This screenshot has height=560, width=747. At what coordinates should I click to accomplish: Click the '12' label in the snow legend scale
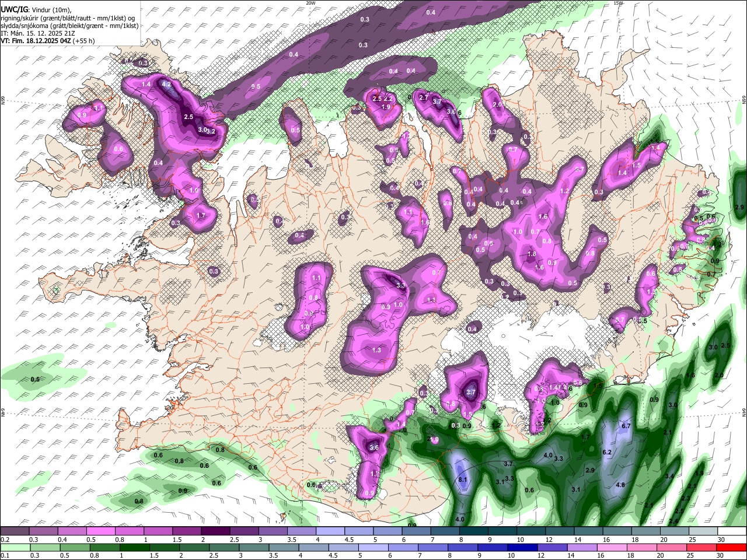point(549,539)
